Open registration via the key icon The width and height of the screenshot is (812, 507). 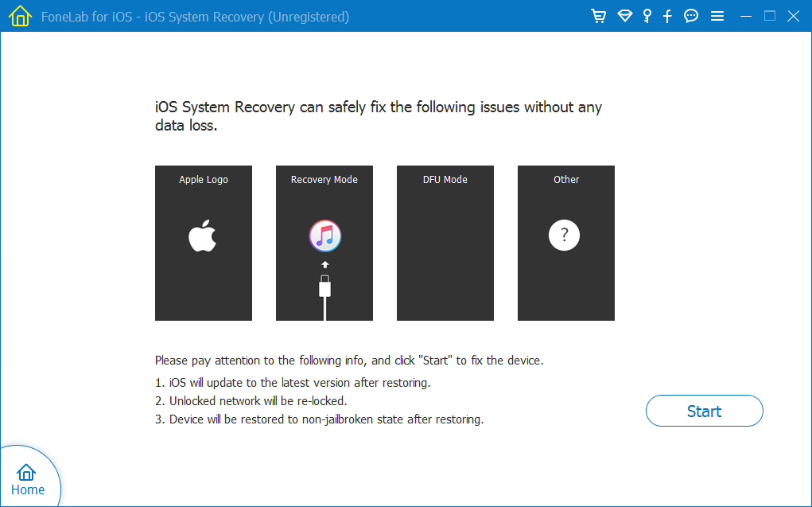tap(647, 17)
